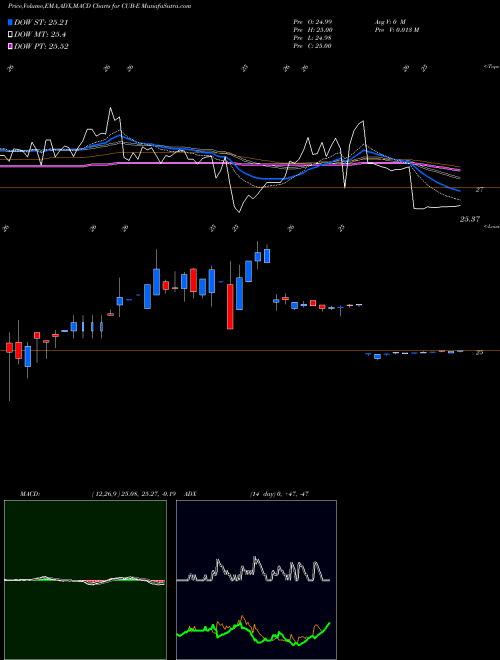Click the 'DOW ST: 25.21' legend label
This screenshot has width=500, height=660.
pyautogui.click(x=41, y=22)
